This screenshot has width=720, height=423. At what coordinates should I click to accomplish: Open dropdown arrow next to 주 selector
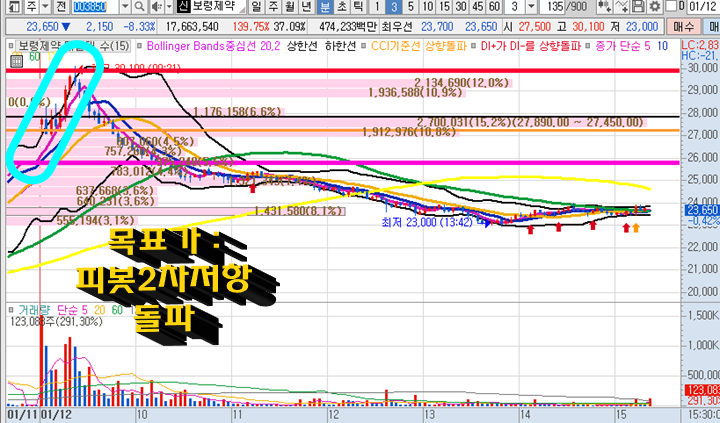point(45,6)
